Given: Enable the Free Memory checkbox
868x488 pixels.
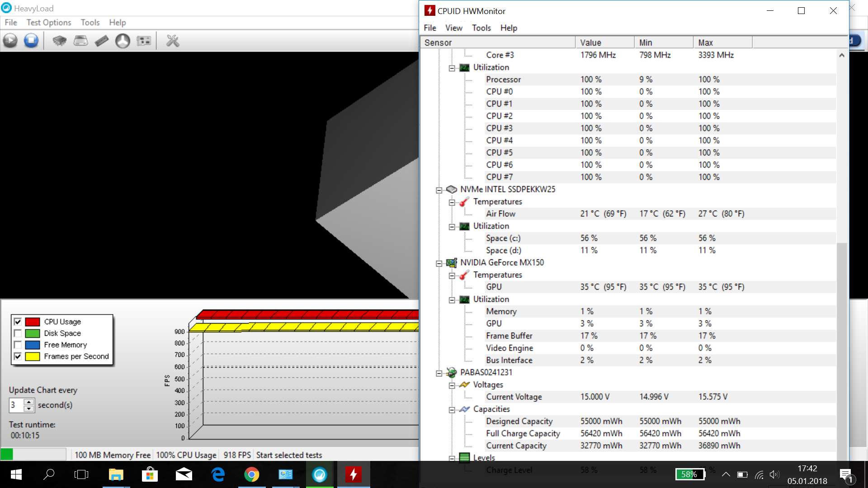Looking at the screenshot, I should pos(18,345).
